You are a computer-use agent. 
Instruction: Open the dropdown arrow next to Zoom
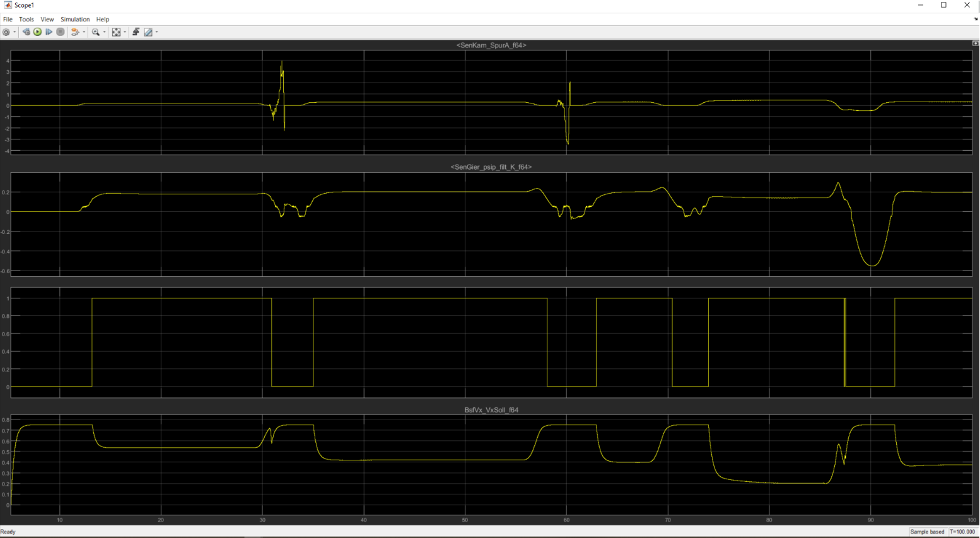pos(104,32)
